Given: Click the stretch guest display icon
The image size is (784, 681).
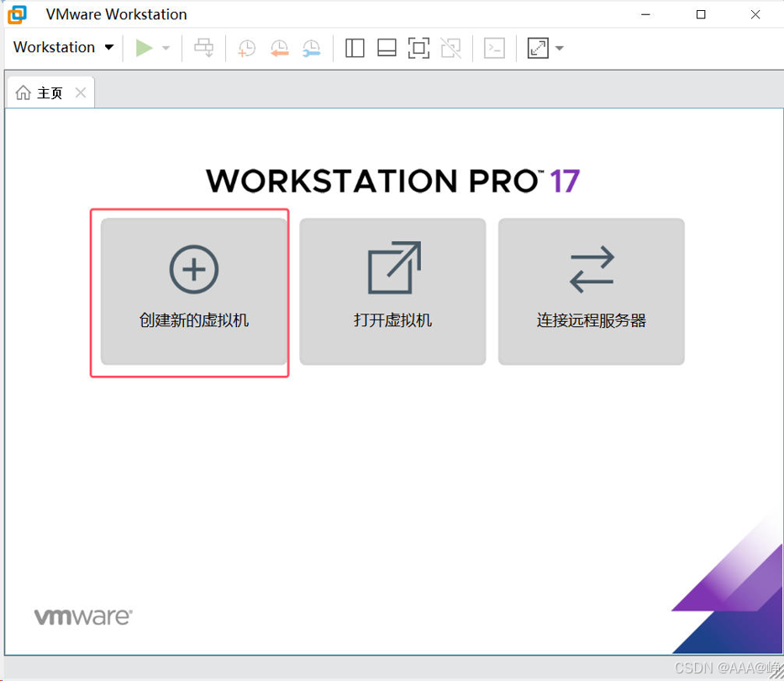Looking at the screenshot, I should click(538, 48).
